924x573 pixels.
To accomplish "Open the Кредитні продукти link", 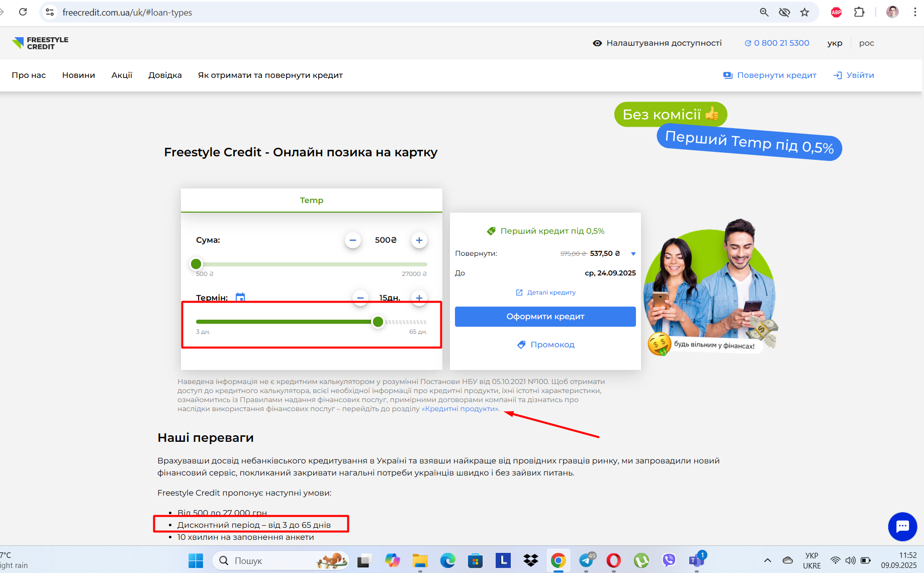I will pos(460,409).
